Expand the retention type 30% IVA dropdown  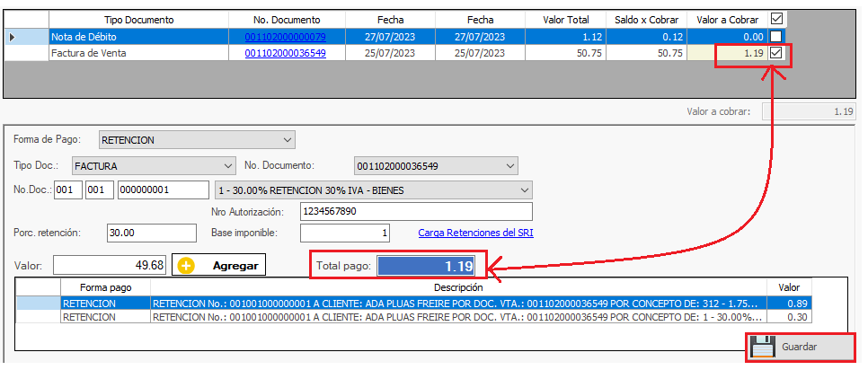(524, 190)
